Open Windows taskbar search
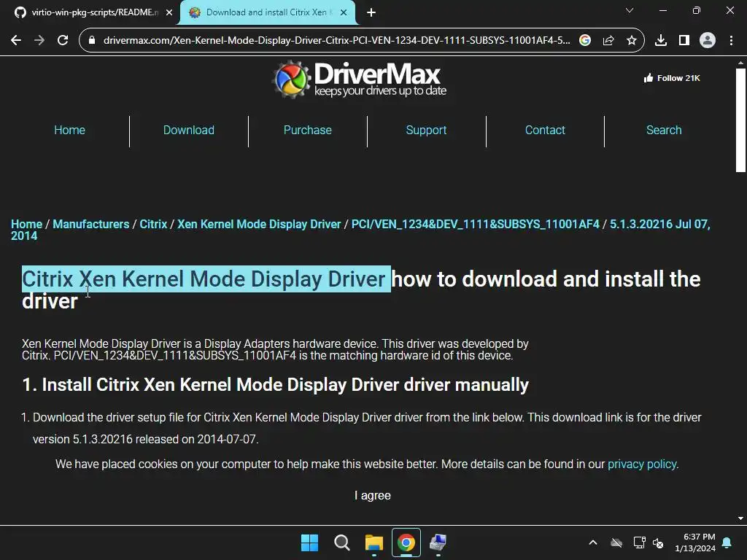This screenshot has width=747, height=560. (x=342, y=542)
